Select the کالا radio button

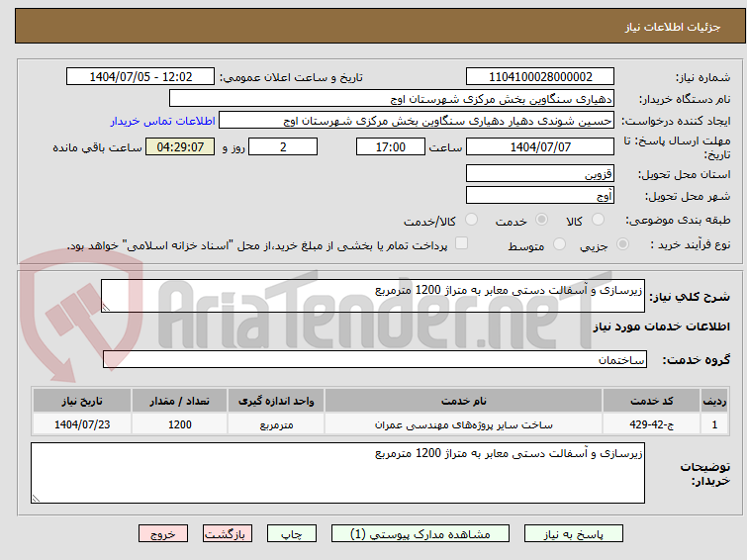click(598, 220)
